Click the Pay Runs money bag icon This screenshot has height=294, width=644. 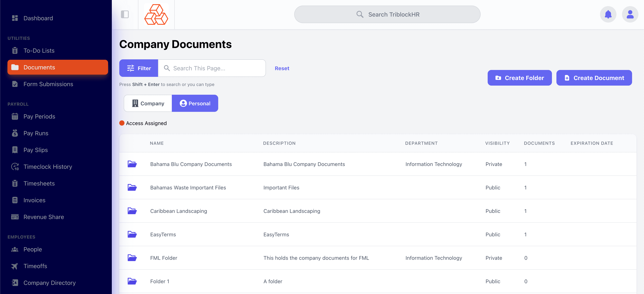point(15,133)
